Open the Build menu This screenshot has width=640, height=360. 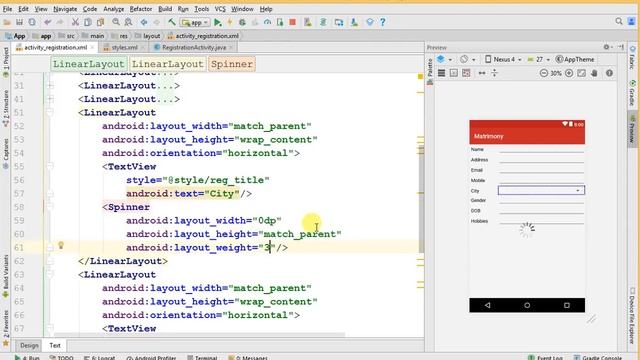(165, 9)
